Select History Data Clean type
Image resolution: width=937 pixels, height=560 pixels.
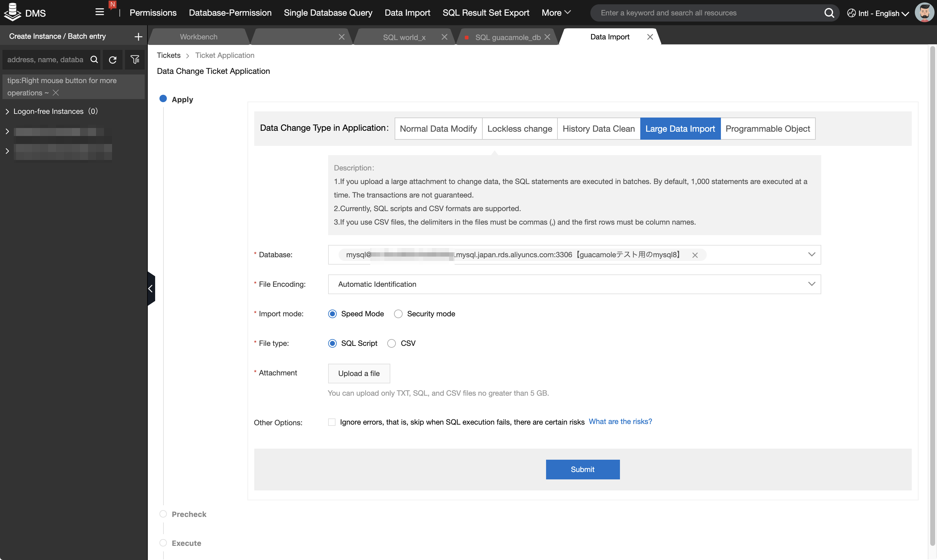(599, 129)
